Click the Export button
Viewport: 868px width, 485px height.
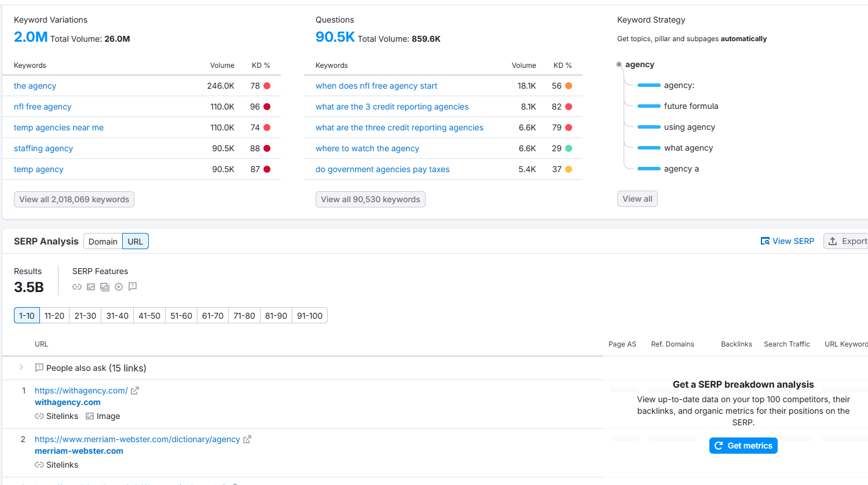(847, 241)
